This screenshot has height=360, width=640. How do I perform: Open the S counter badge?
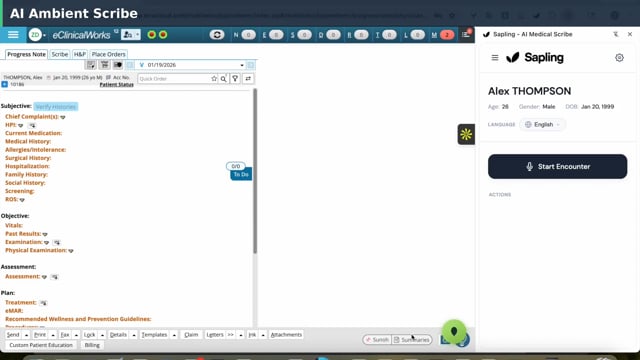coord(304,35)
